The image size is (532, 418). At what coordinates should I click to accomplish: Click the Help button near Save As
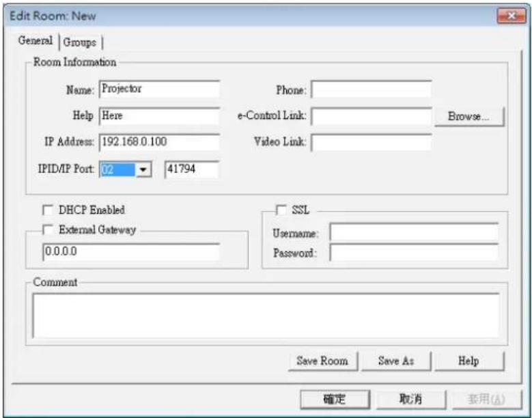tap(469, 361)
